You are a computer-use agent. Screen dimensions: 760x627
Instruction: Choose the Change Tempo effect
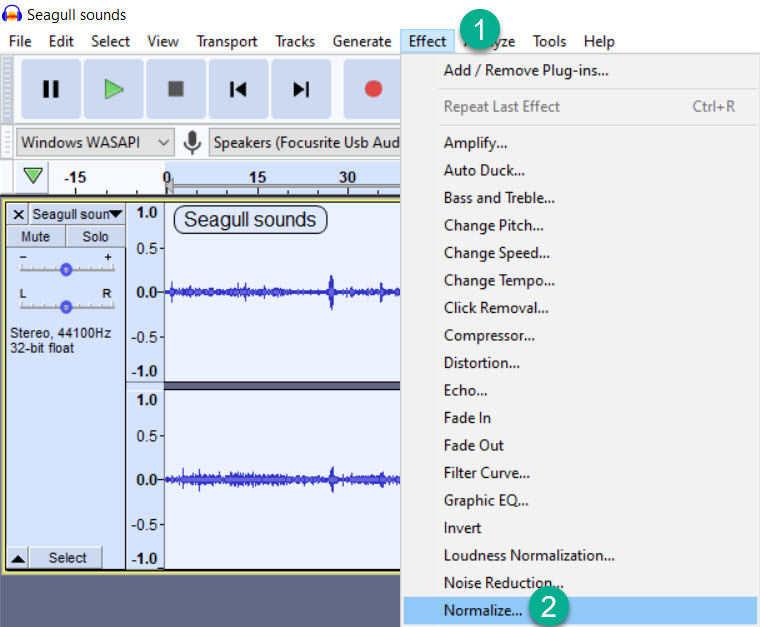click(580, 281)
